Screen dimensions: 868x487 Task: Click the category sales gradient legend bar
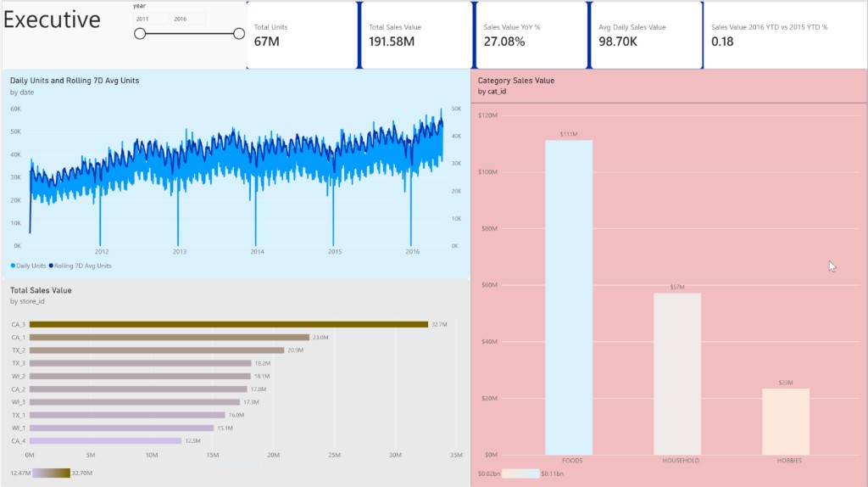(520, 473)
